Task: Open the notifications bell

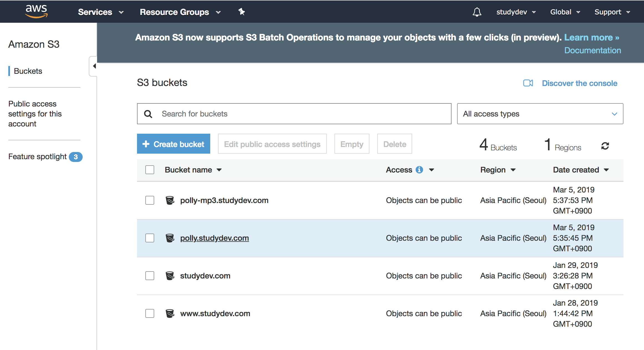Action: tap(477, 12)
